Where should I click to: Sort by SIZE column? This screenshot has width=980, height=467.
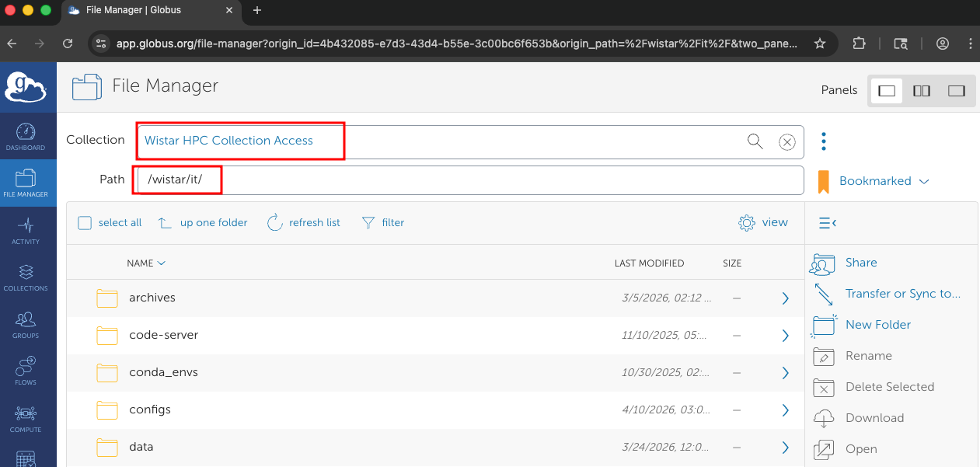click(x=732, y=263)
